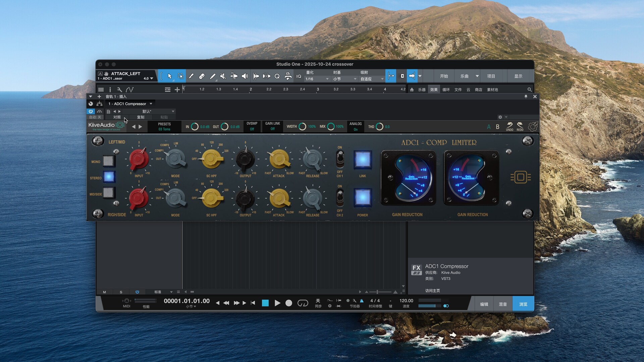644x362 pixels.
Task: Switch to the 混音 mix tab
Action: (x=503, y=304)
